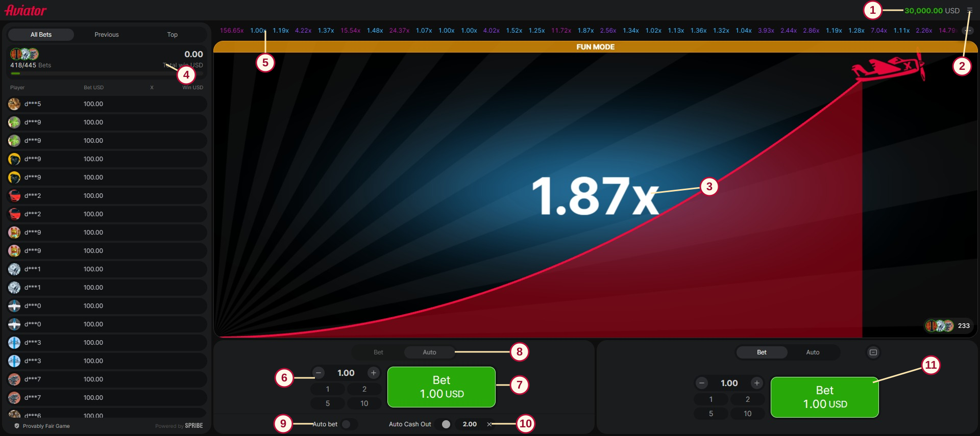980x436 pixels.
Task: Open the Previous bets tab
Action: [x=107, y=35]
